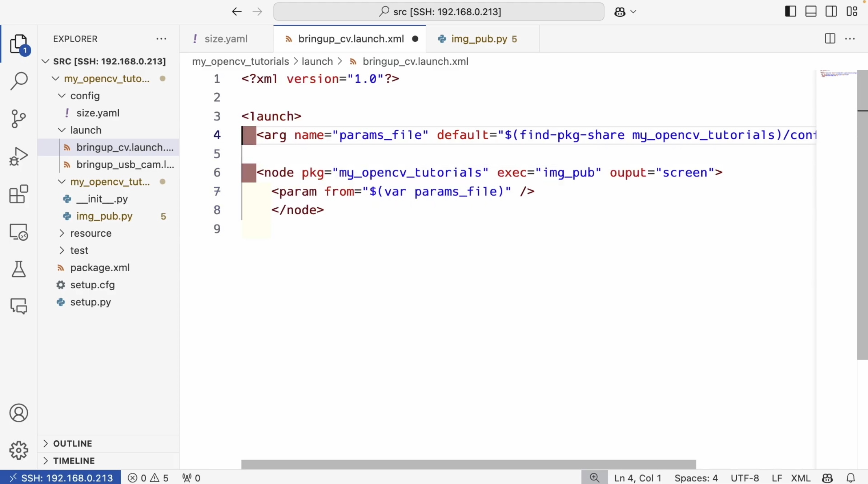Open the Search view in activity bar

(19, 81)
